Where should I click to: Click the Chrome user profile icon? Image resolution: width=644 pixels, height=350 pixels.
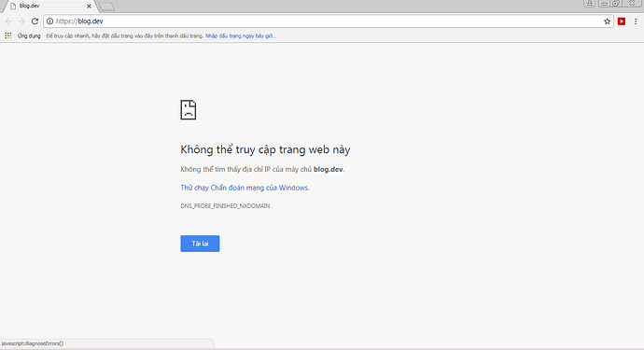coord(589,4)
